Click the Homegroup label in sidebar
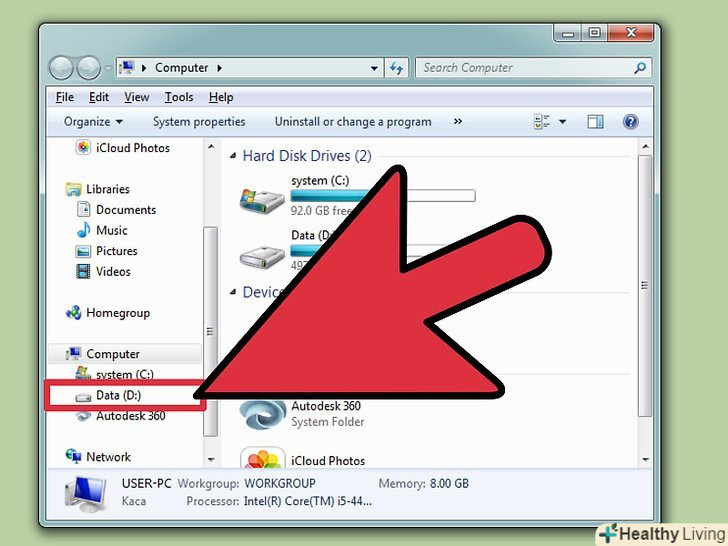The width and height of the screenshot is (728, 546). click(x=118, y=313)
